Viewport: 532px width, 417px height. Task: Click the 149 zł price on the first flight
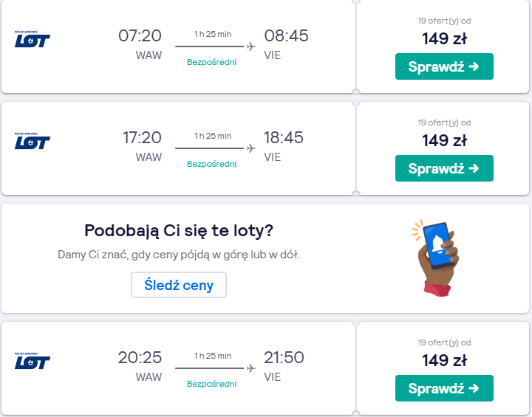tap(445, 38)
